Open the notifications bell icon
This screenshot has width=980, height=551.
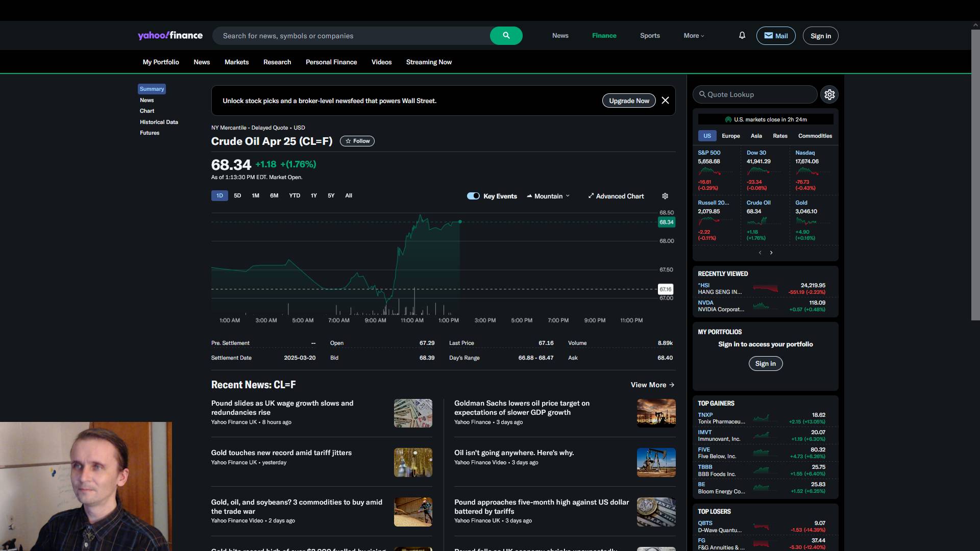click(x=742, y=36)
